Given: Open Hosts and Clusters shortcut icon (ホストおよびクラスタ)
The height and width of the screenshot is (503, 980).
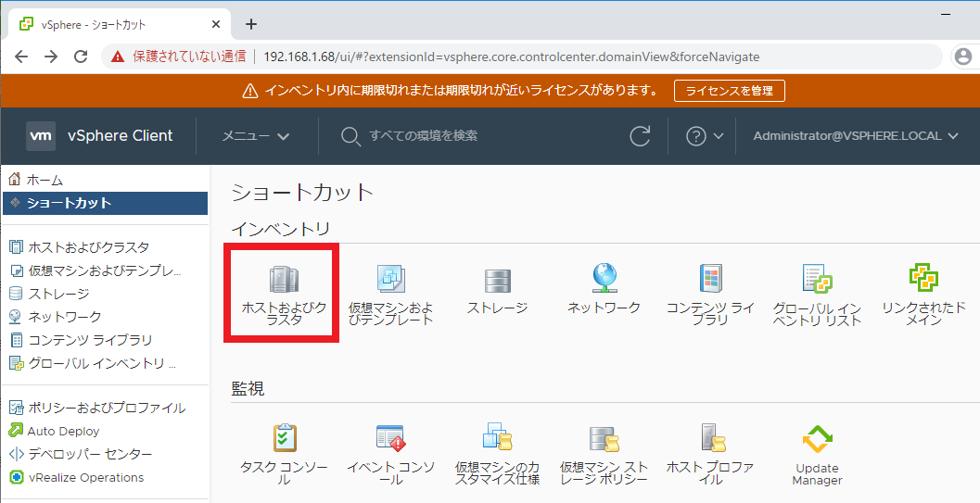Looking at the screenshot, I should point(283,280).
